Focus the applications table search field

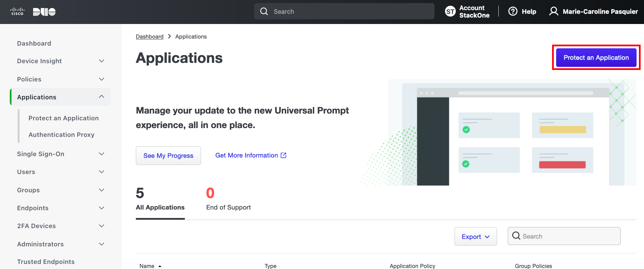564,236
